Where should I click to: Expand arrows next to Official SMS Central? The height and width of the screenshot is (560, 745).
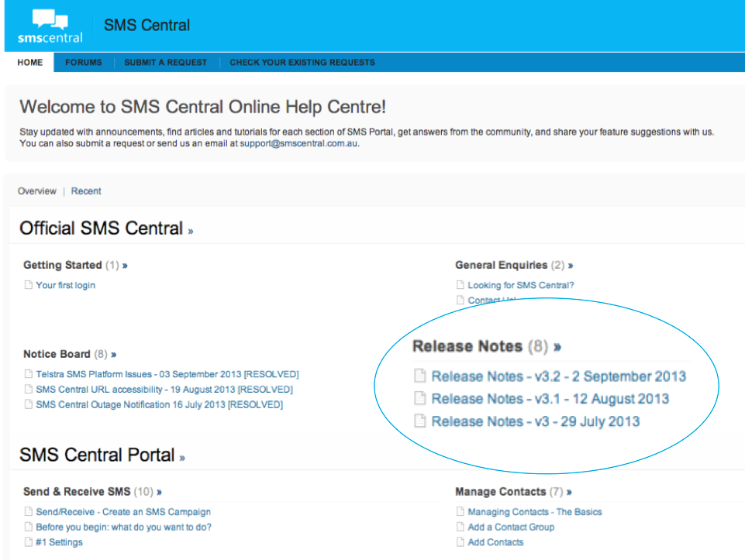tap(190, 232)
